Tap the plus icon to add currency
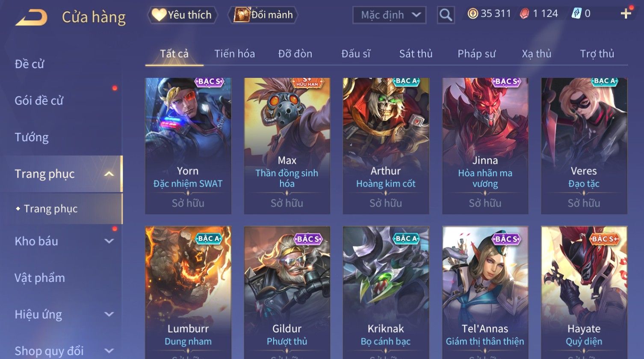The width and height of the screenshot is (644, 359). coord(626,14)
